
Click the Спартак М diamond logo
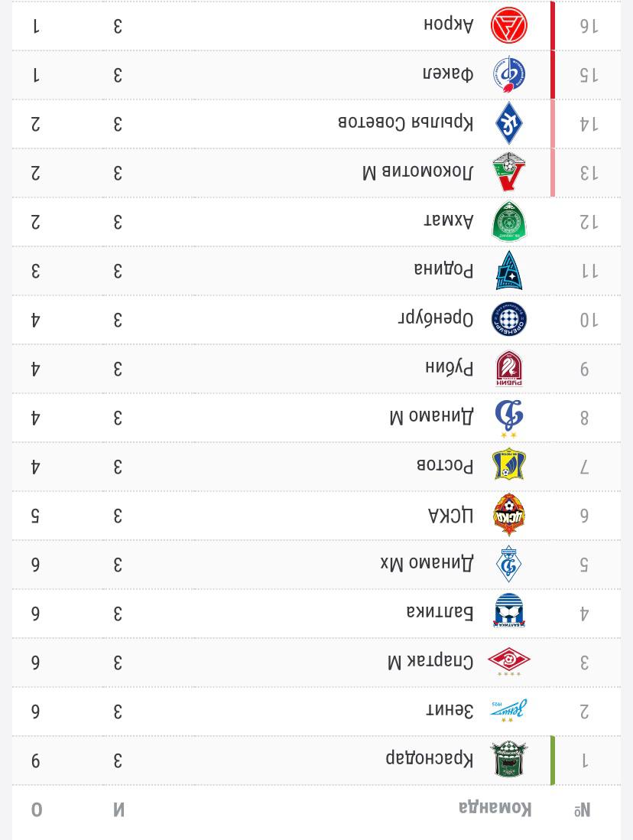(508, 663)
